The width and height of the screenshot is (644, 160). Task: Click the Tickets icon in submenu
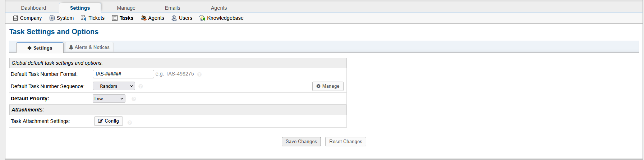[x=84, y=18]
